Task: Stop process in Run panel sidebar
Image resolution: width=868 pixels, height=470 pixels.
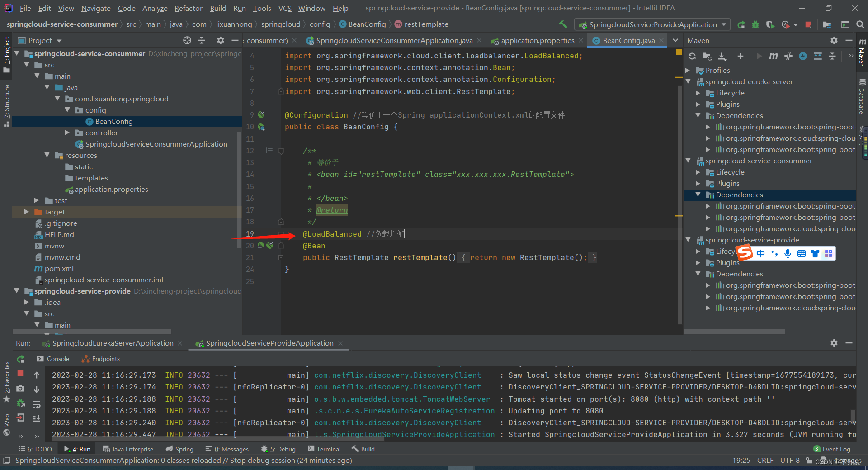Action: point(20,373)
